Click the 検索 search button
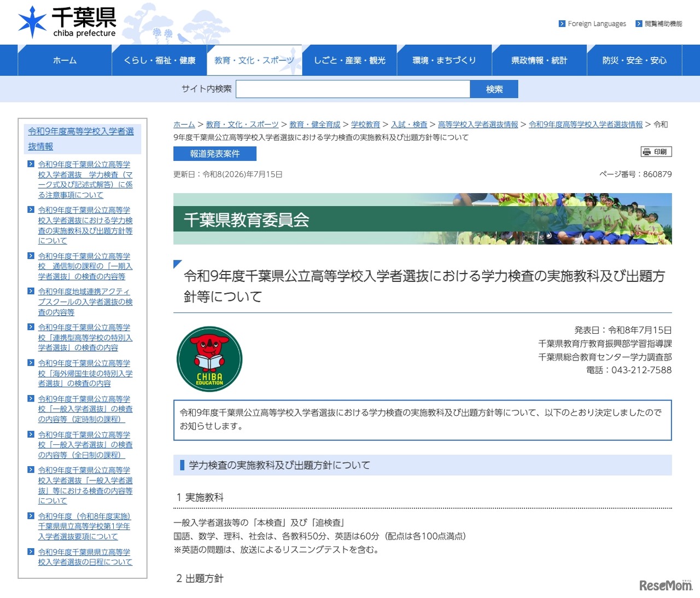Image resolution: width=700 pixels, height=598 pixels. (494, 89)
